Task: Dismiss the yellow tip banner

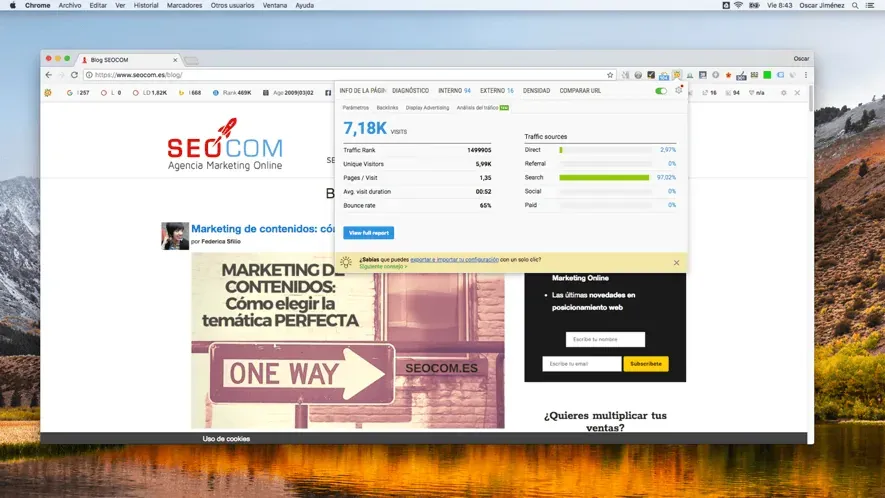Action: click(676, 263)
